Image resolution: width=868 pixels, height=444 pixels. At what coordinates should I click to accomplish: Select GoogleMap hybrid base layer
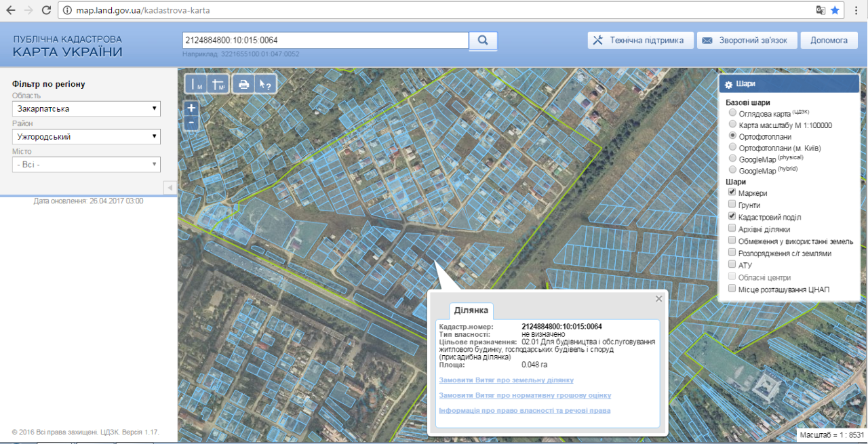tap(732, 170)
